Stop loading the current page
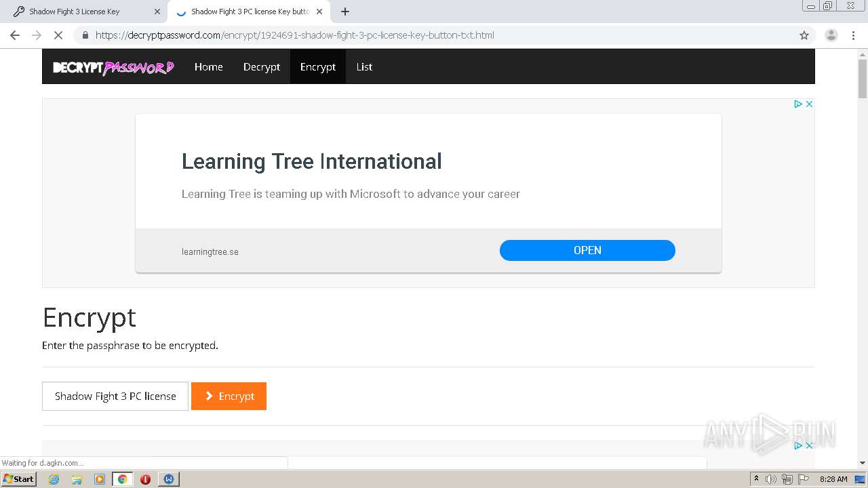Screen dimensions: 868x488 click(x=58, y=35)
